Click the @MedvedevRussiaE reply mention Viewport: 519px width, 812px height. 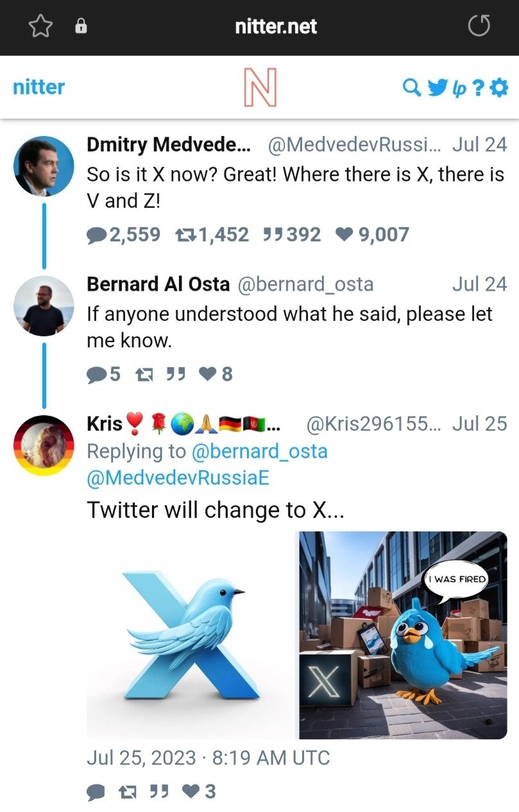(178, 478)
